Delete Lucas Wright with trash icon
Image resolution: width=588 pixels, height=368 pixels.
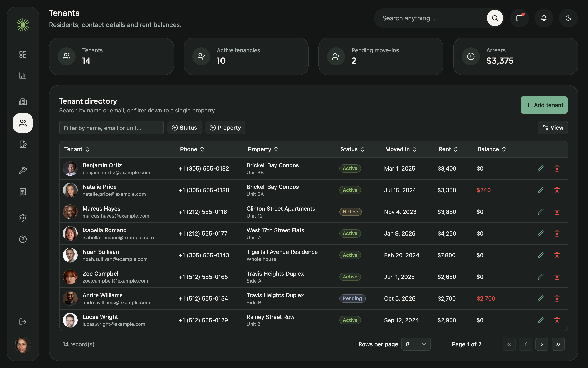(557, 320)
